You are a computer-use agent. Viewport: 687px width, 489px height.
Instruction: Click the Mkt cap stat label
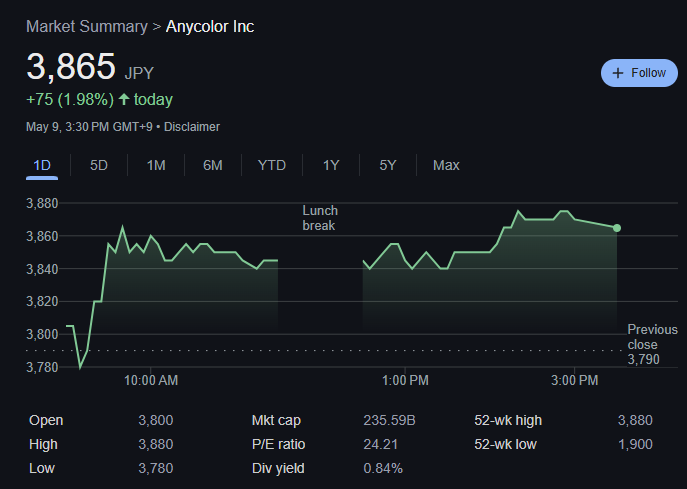pos(276,421)
